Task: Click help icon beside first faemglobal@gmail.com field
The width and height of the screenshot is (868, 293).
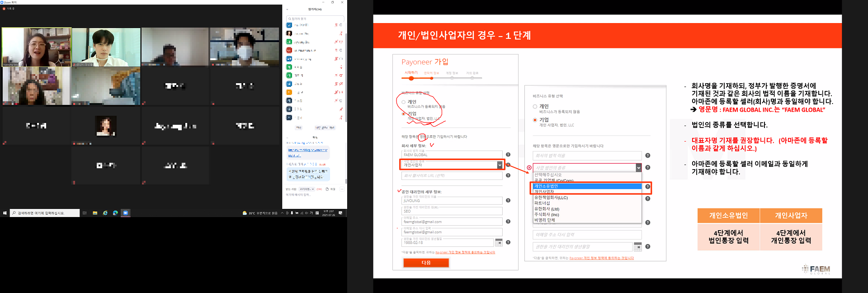Action: (508, 222)
